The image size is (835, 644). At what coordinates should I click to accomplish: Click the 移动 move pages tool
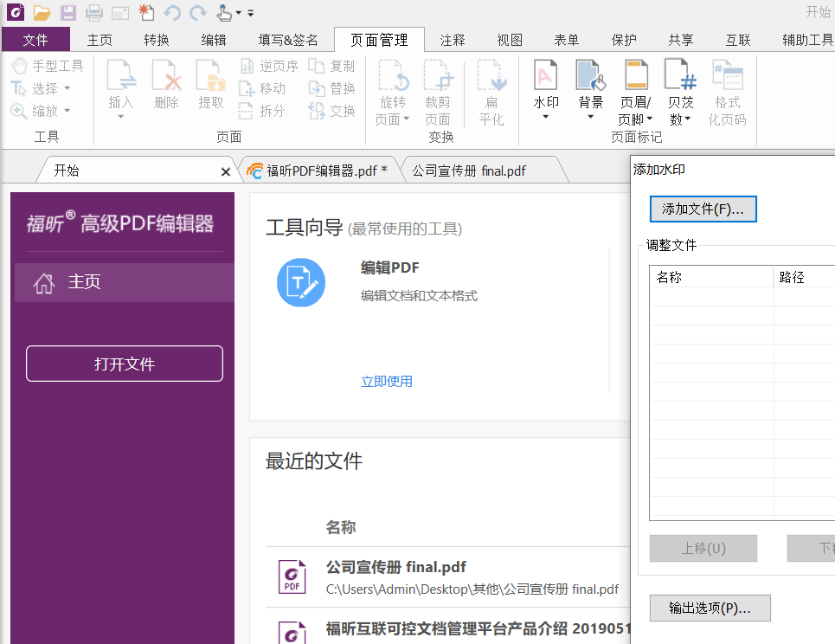pyautogui.click(x=262, y=88)
